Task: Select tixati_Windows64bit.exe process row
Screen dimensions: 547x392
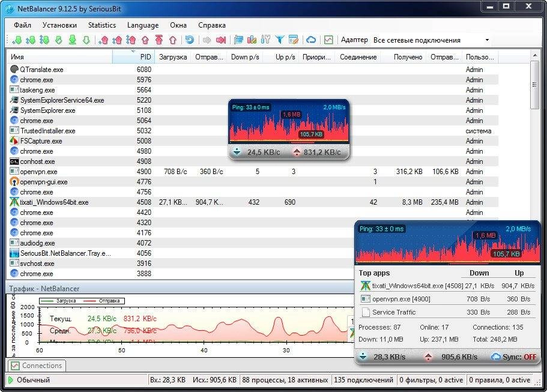Action: click(253, 202)
